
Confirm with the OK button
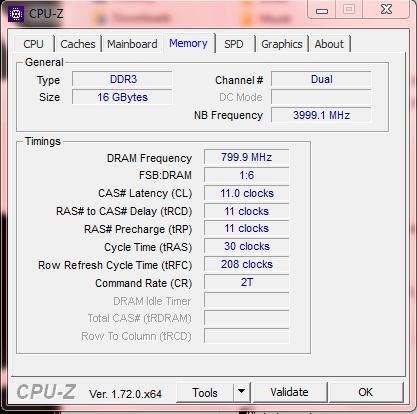366,392
